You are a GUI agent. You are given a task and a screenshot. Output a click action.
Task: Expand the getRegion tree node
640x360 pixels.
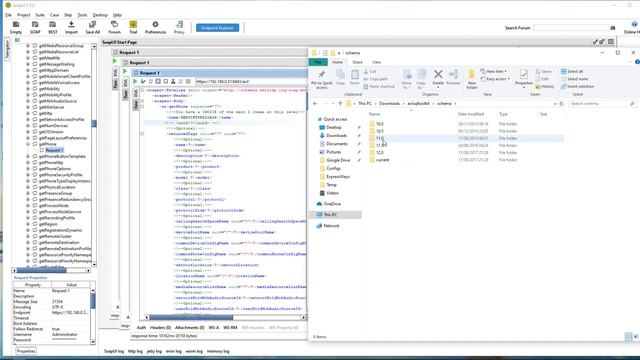click(28, 224)
